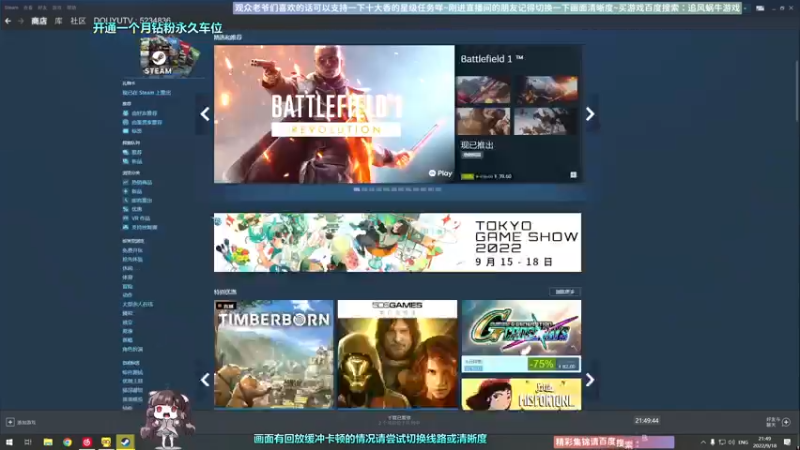Click the ENG input language indicator
Viewport: 800px width, 450px height.
pyautogui.click(x=743, y=442)
